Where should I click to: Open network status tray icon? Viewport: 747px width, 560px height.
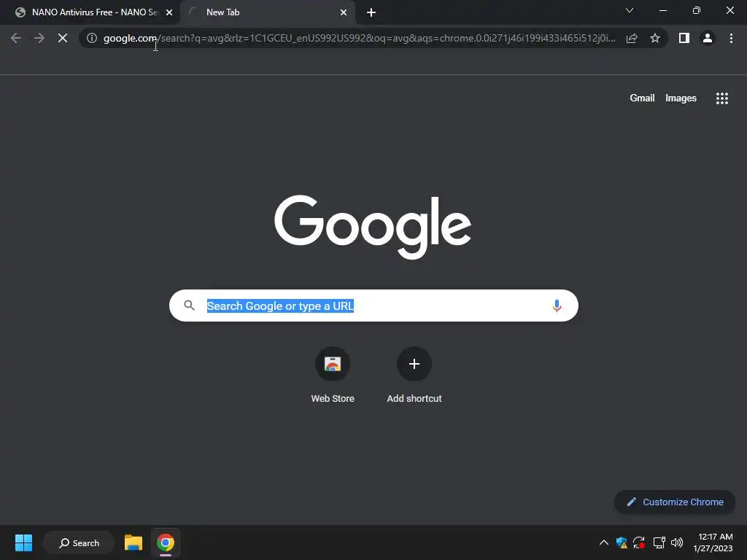coord(659,542)
